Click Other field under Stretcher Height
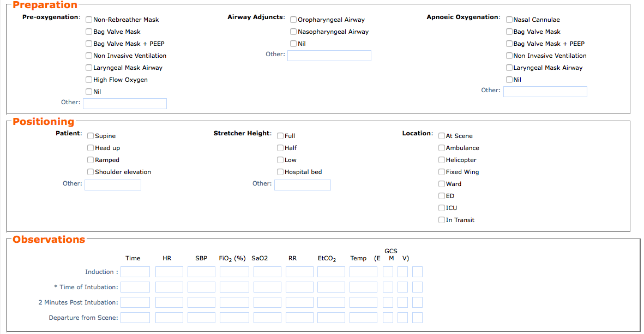 pyautogui.click(x=303, y=185)
